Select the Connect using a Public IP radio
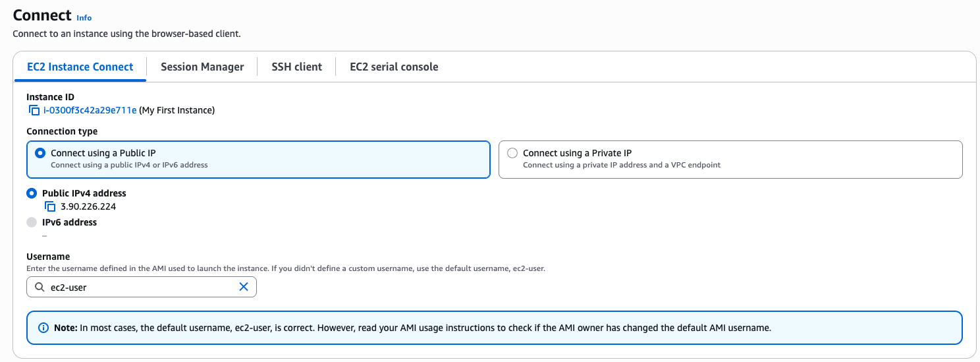This screenshot has height=362, width=980. pyautogui.click(x=40, y=153)
